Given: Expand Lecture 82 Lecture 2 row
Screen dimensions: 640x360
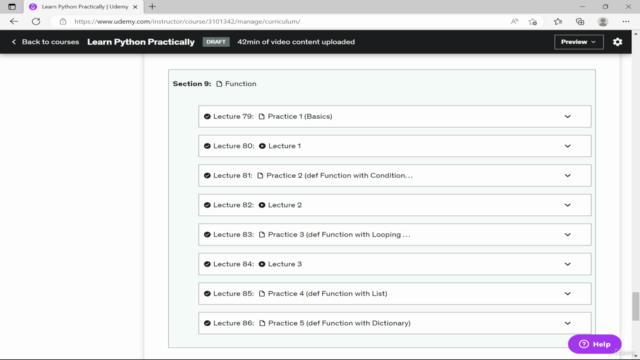Looking at the screenshot, I should point(567,205).
